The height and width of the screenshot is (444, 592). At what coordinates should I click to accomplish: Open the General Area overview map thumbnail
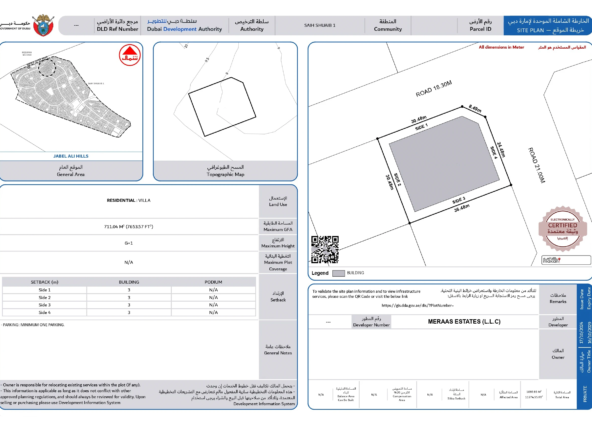(71, 98)
